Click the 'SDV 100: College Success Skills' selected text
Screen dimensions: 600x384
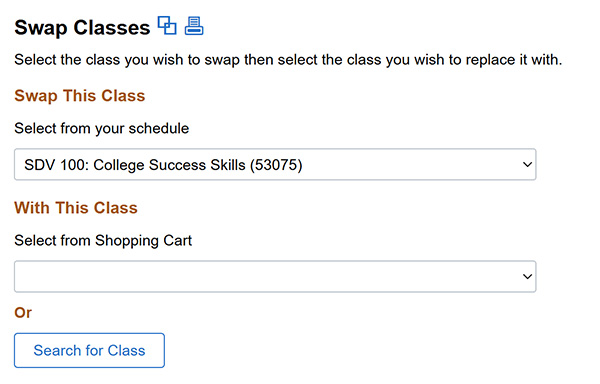[135, 165]
